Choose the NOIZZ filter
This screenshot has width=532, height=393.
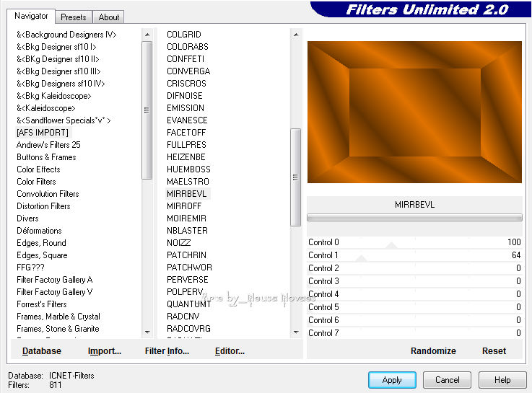[x=179, y=243]
